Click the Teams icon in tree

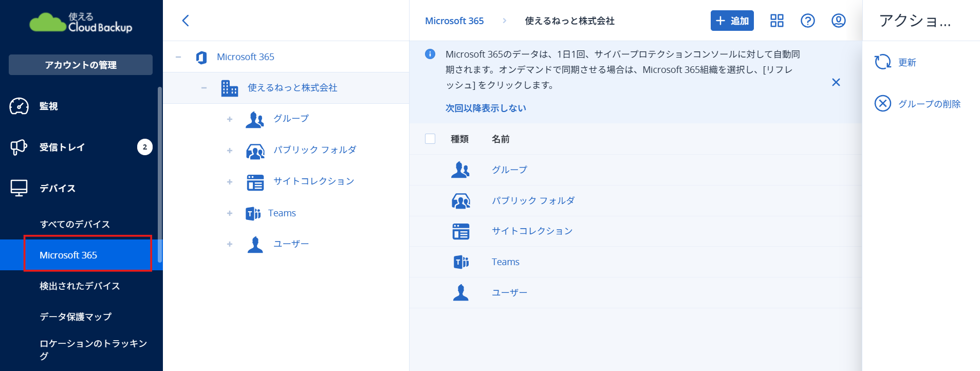253,213
